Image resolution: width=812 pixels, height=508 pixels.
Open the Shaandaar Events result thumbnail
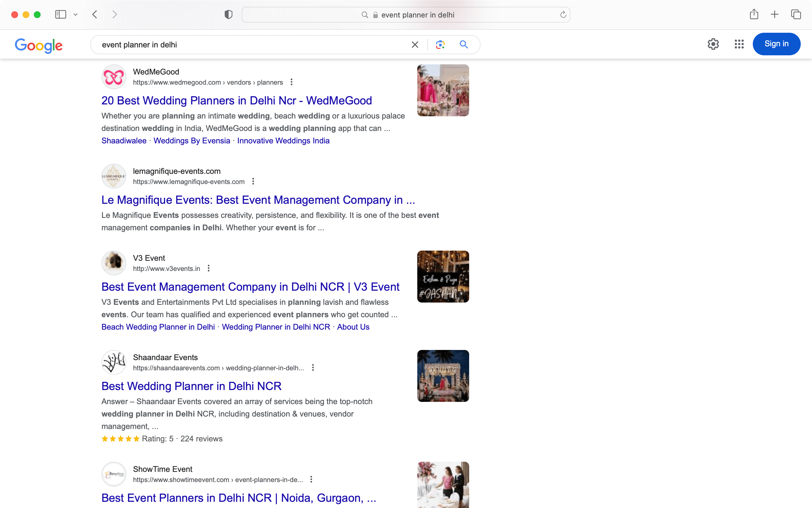tap(443, 376)
